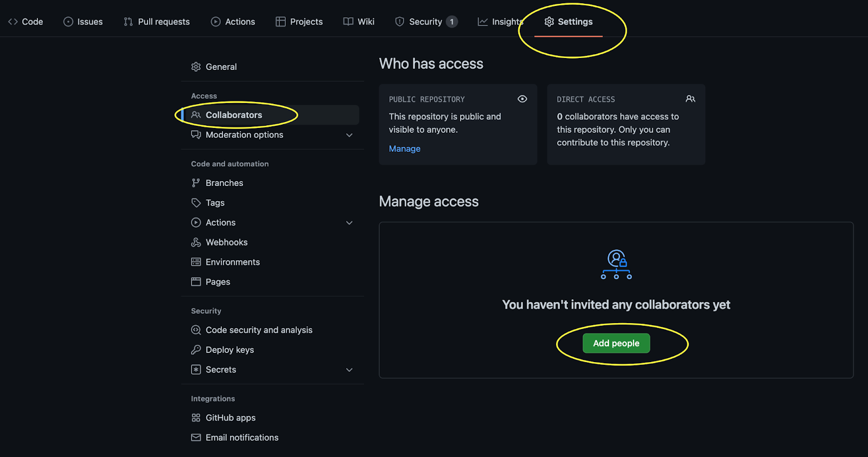This screenshot has height=457, width=868.
Task: Click the Pages browser icon
Action: [196, 282]
